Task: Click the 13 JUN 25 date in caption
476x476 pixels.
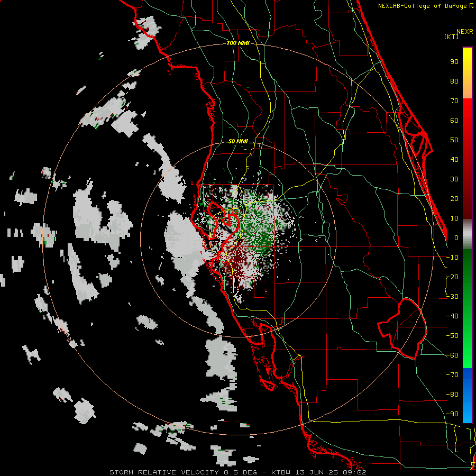Action: click(318, 472)
